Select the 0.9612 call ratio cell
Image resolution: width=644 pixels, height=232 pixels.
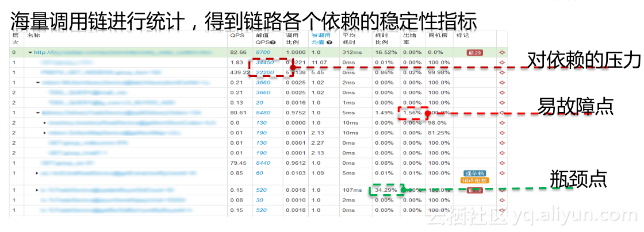click(x=296, y=163)
